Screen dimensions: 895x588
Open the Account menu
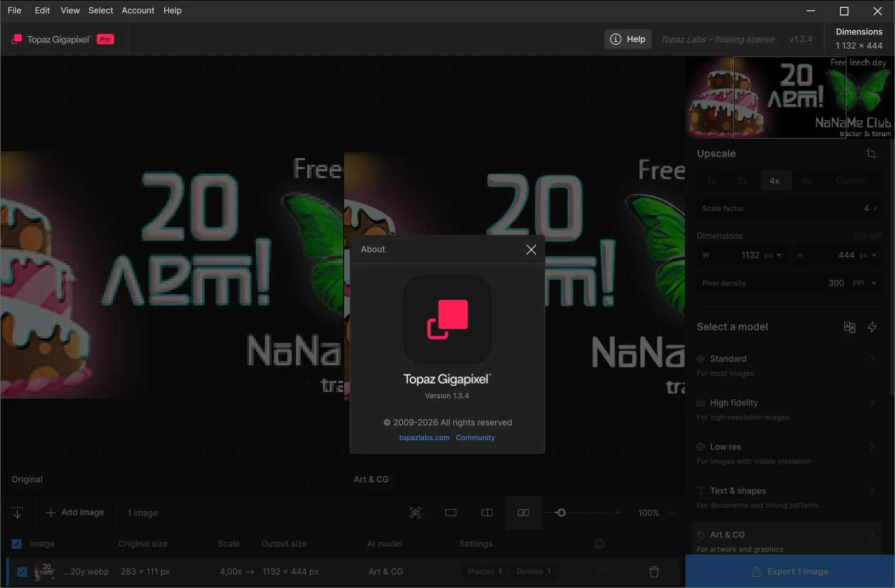(138, 11)
